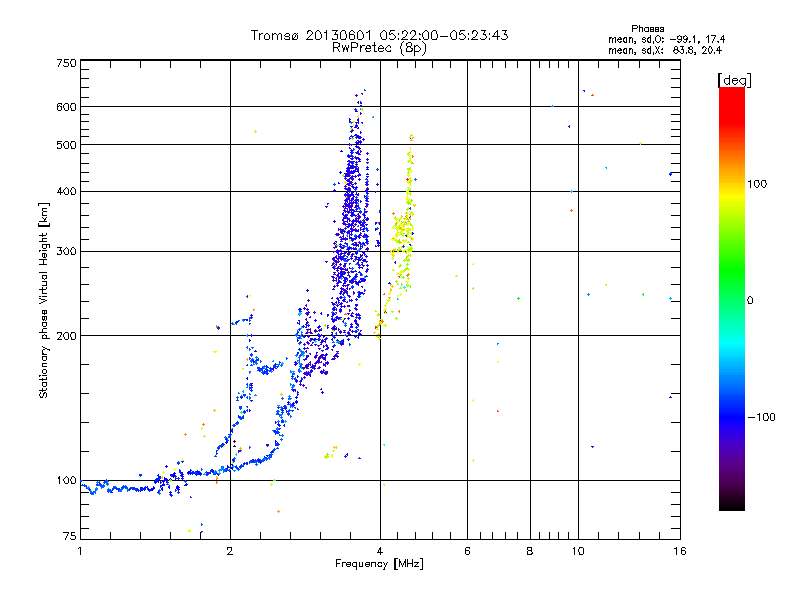This screenshot has height=600, width=800.
Task: Click the y-axis tick label "600"
Action: point(66,107)
